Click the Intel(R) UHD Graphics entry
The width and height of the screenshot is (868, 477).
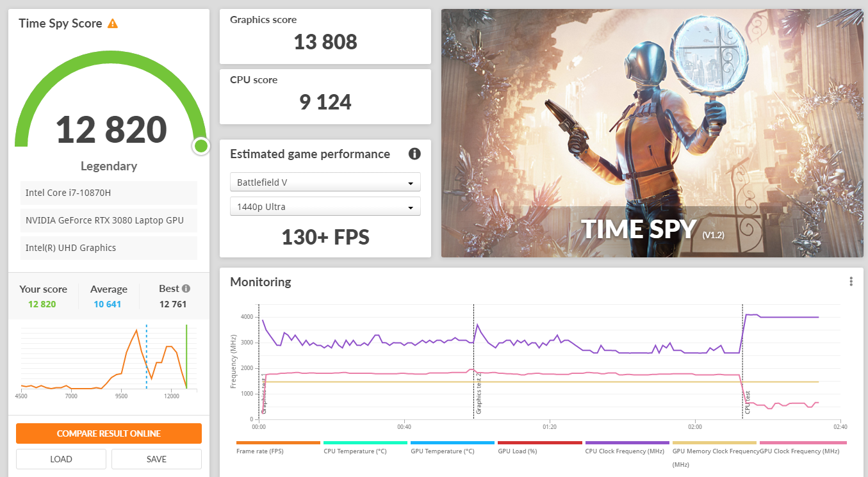pyautogui.click(x=109, y=248)
